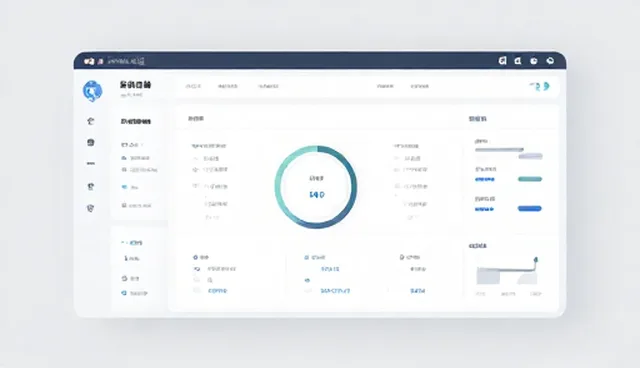Select the third tab in the top navigation bar
This screenshot has height=368, width=640.
268,86
